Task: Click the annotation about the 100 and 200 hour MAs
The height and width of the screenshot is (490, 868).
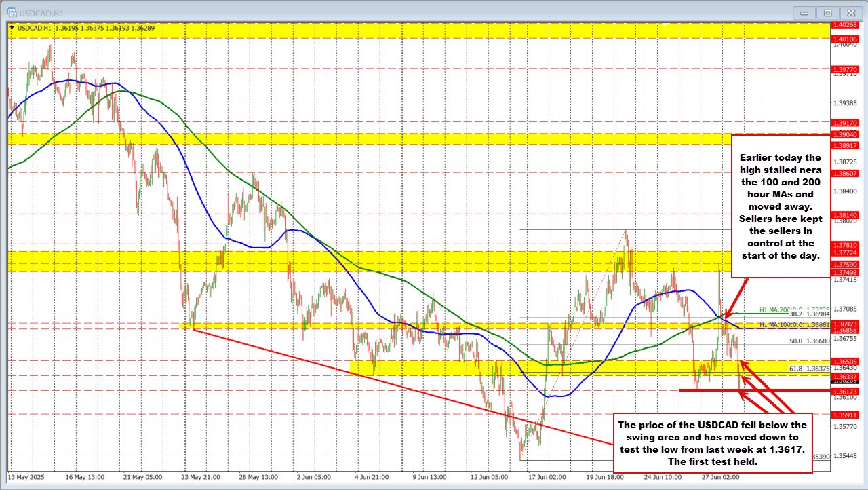Action: [779, 207]
